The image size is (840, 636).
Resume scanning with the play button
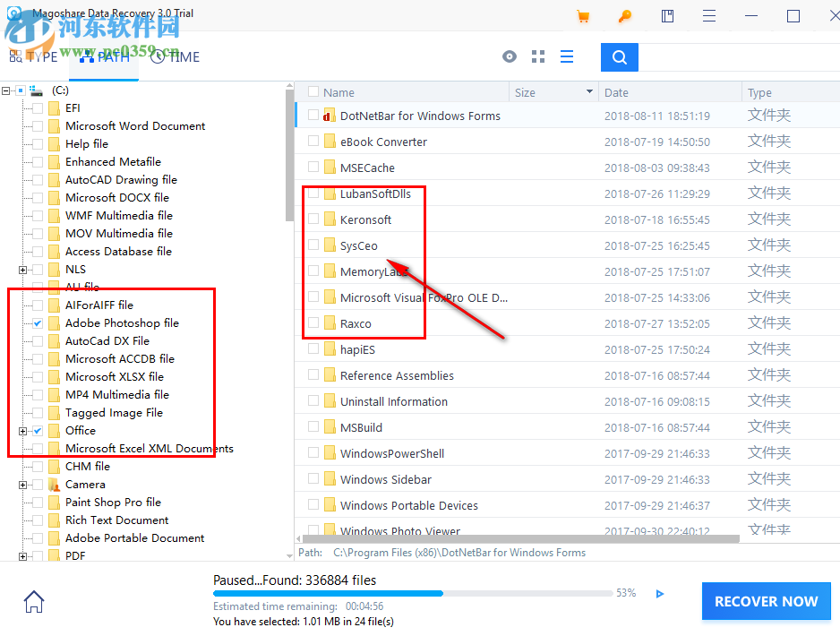(x=660, y=593)
